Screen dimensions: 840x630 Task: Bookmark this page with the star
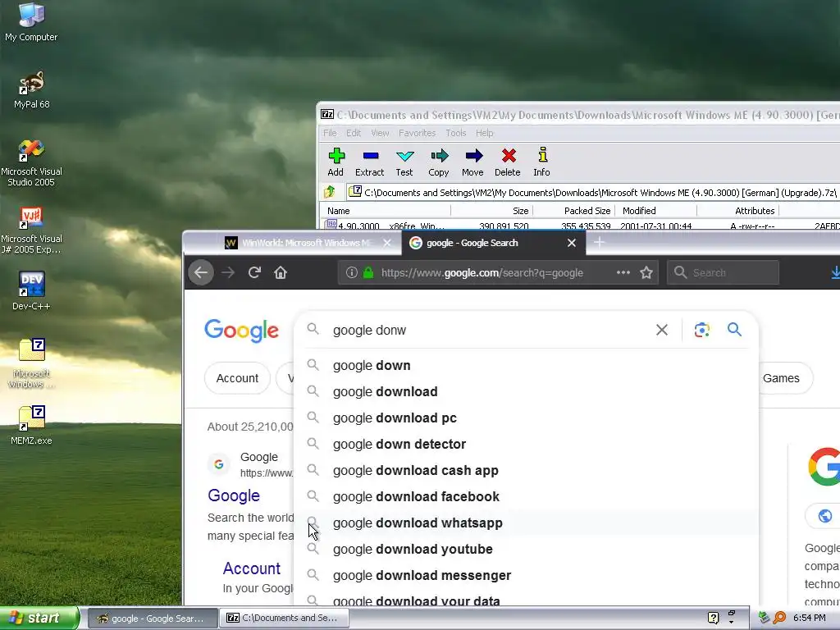pyautogui.click(x=646, y=272)
